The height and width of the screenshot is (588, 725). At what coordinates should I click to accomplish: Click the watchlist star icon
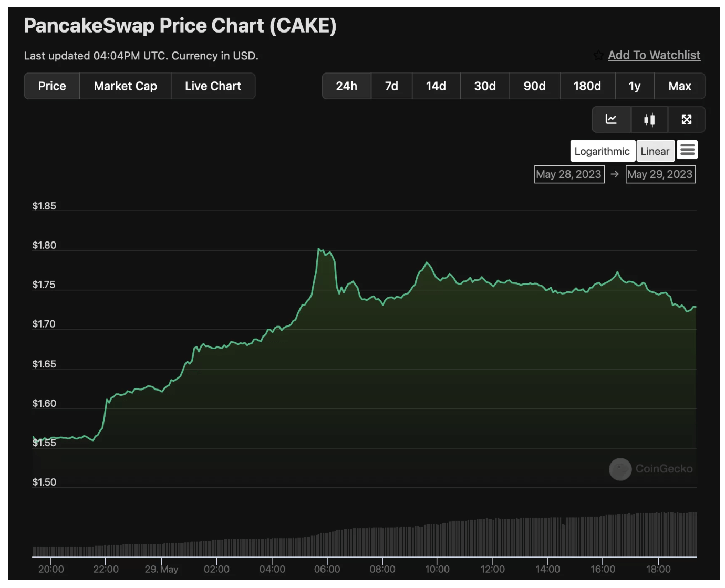tap(598, 55)
